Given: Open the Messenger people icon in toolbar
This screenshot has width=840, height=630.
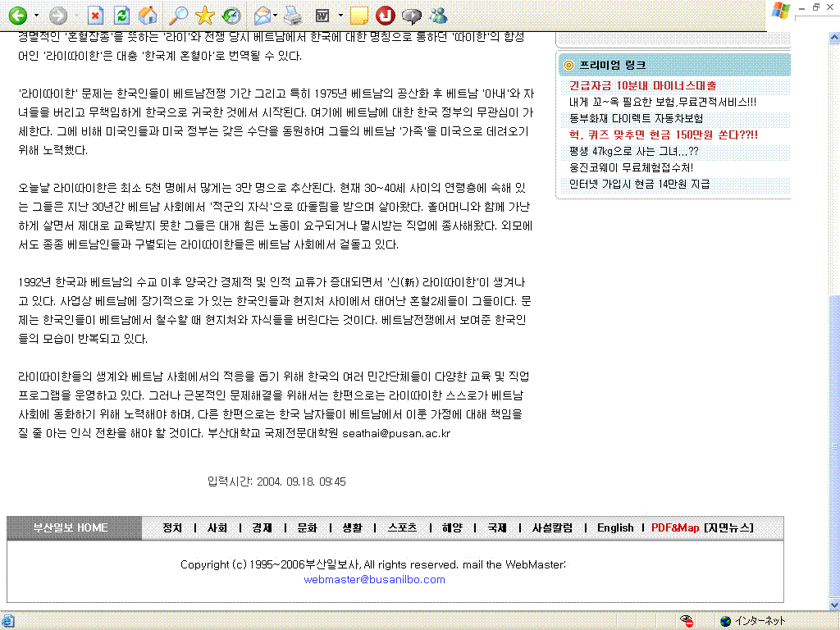Looking at the screenshot, I should (x=438, y=15).
